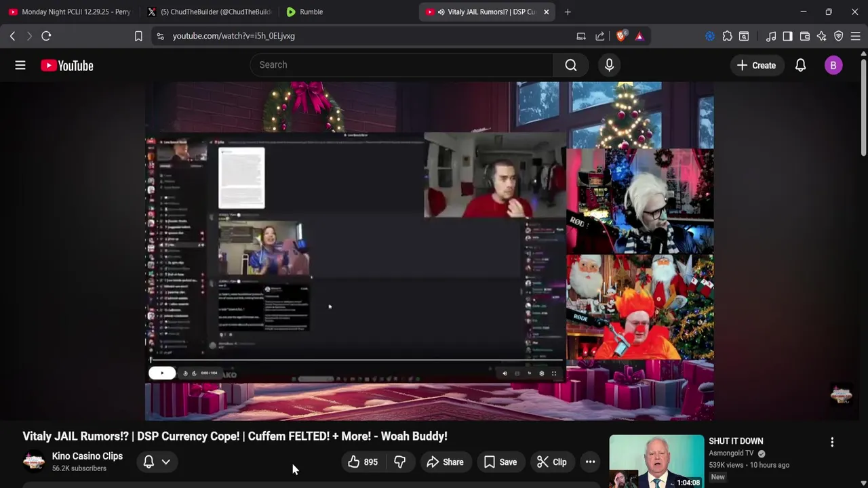Screen dimensions: 868x488
Task: Click the main video player area
Action: click(x=429, y=251)
